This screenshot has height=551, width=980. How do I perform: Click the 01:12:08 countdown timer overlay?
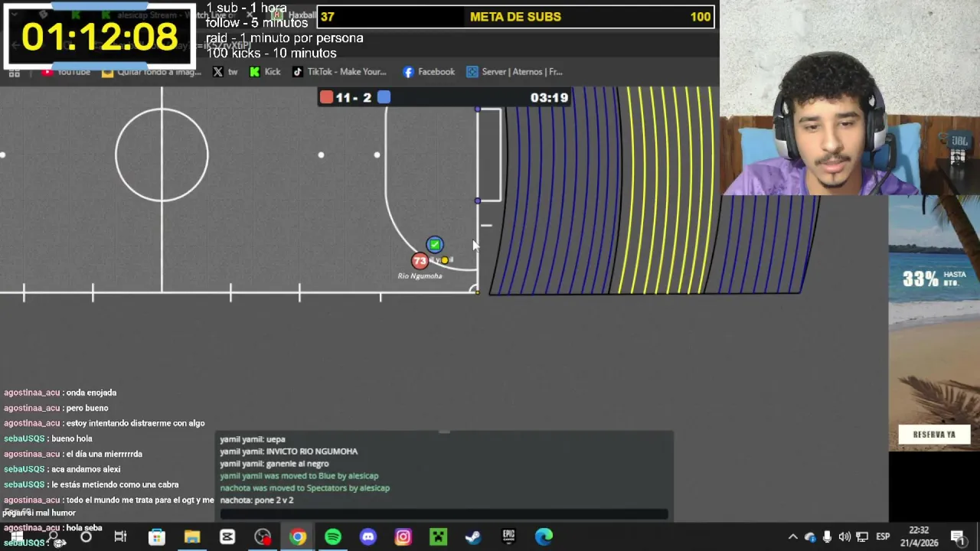click(100, 37)
